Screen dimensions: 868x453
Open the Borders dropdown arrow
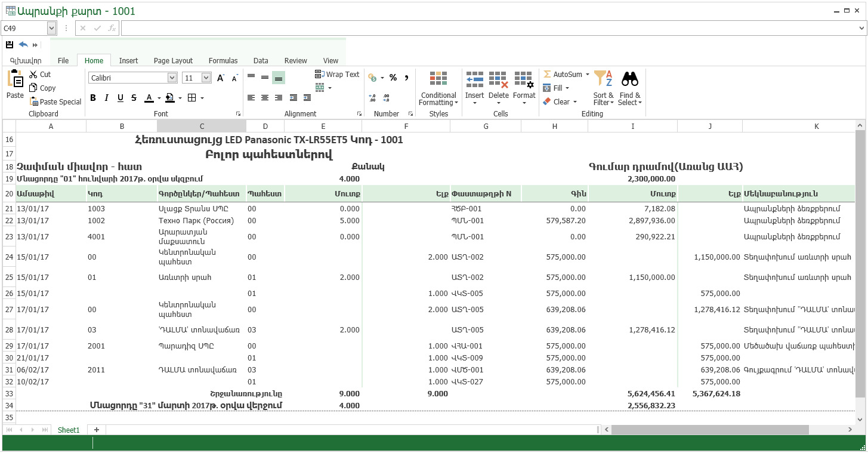click(202, 98)
